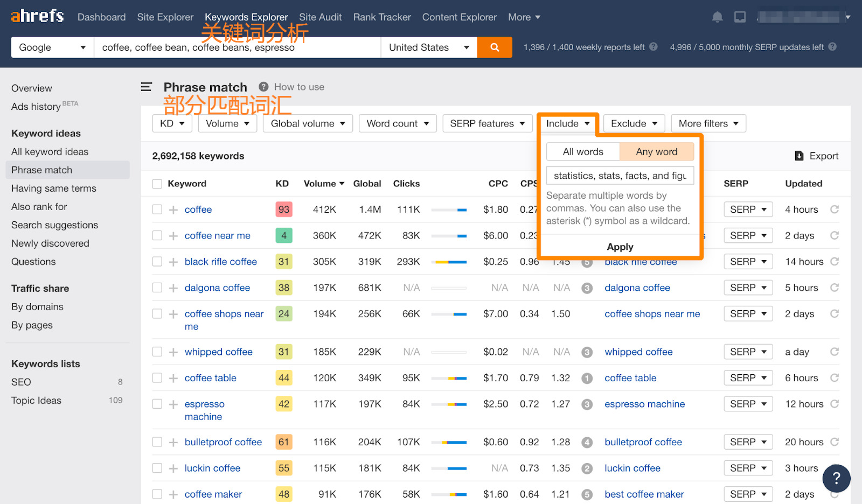The height and width of the screenshot is (504, 862).
Task: Toggle the hamburger sidebar menu icon
Action: point(146,87)
